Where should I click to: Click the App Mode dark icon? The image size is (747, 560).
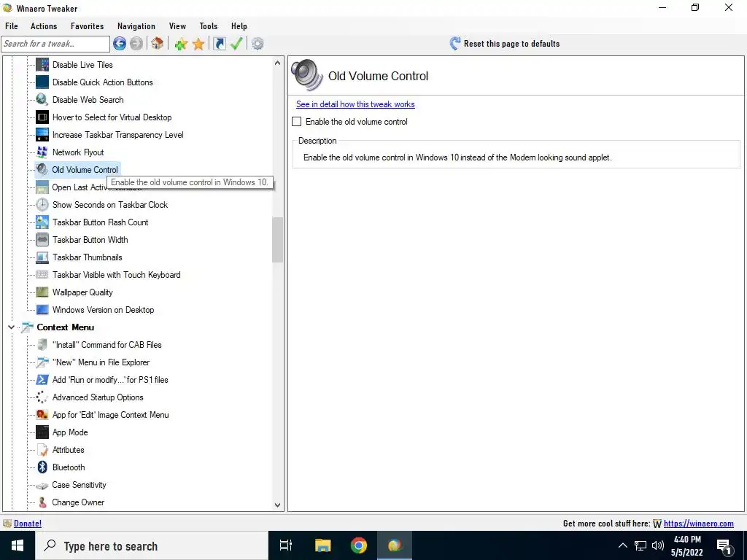(42, 432)
